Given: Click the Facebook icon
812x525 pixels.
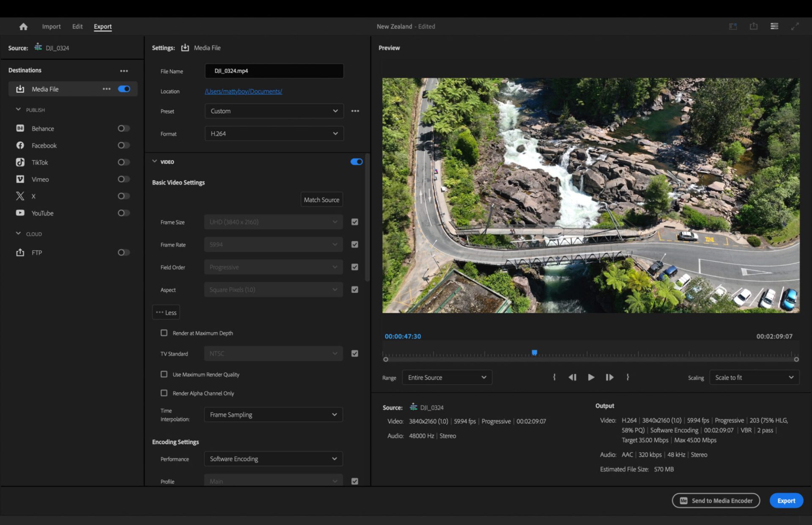Looking at the screenshot, I should (x=20, y=145).
